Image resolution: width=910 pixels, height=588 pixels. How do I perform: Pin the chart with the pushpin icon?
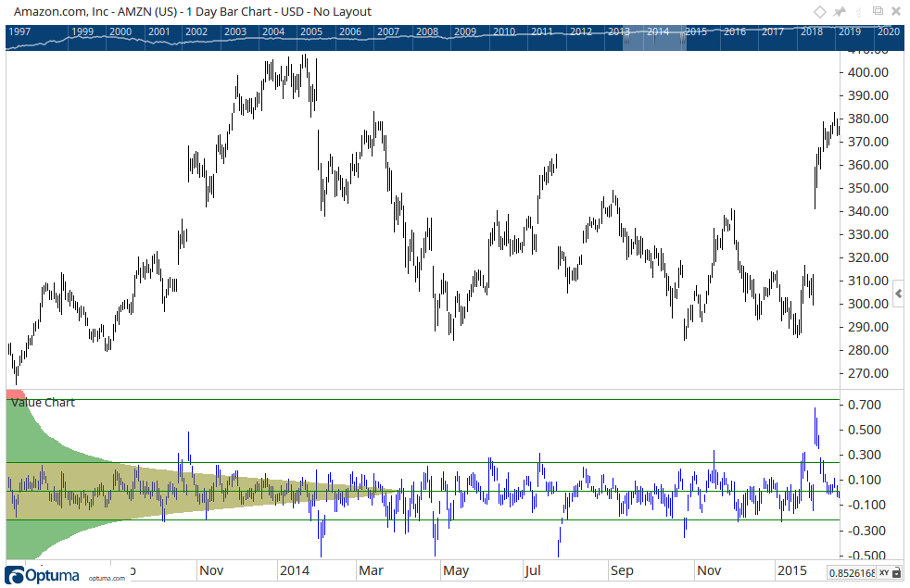[x=840, y=12]
